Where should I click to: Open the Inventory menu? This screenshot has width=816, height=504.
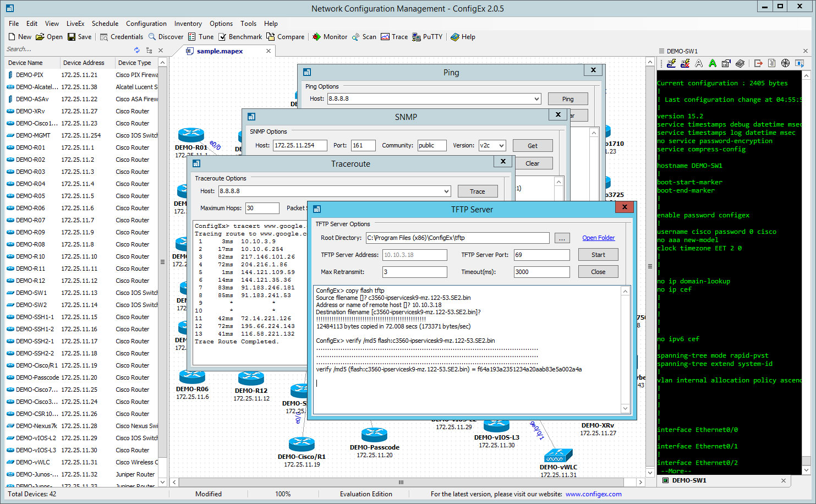[x=188, y=24]
